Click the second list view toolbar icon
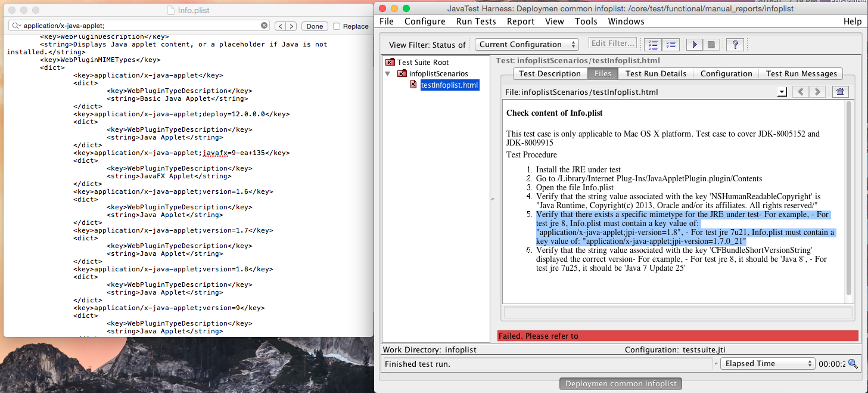868x393 pixels. pyautogui.click(x=671, y=45)
